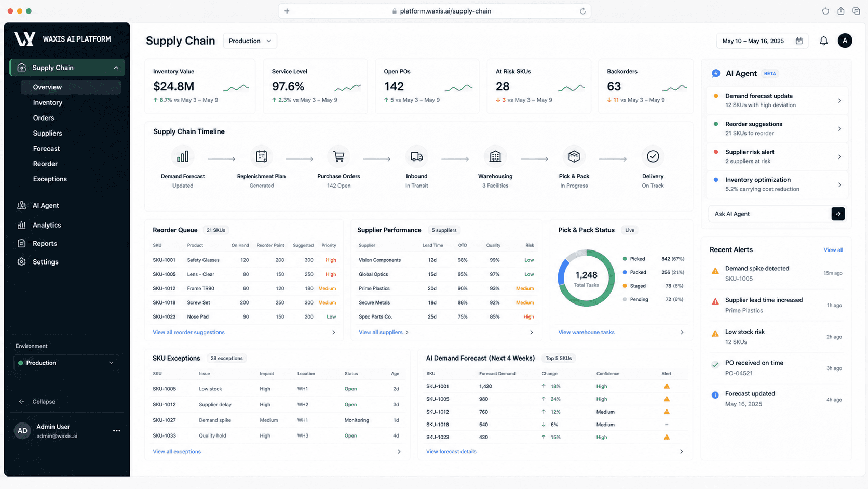Open Admin User more options ellipsis

(117, 431)
